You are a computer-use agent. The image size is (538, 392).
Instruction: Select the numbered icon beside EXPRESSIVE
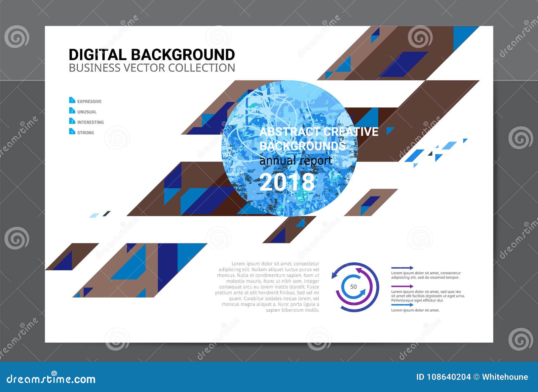72,100
